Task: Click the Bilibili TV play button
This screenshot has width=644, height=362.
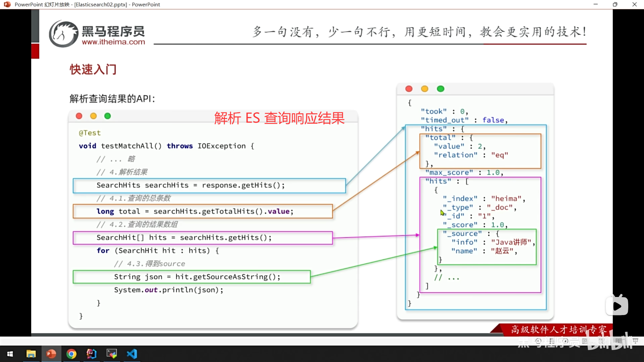Action: coord(617,306)
